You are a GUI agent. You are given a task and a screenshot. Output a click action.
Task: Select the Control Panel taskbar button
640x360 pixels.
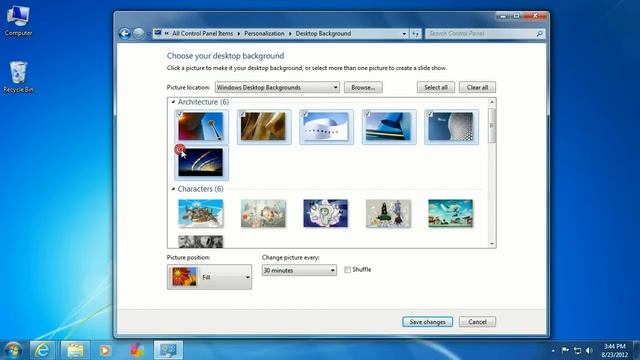[x=168, y=350]
